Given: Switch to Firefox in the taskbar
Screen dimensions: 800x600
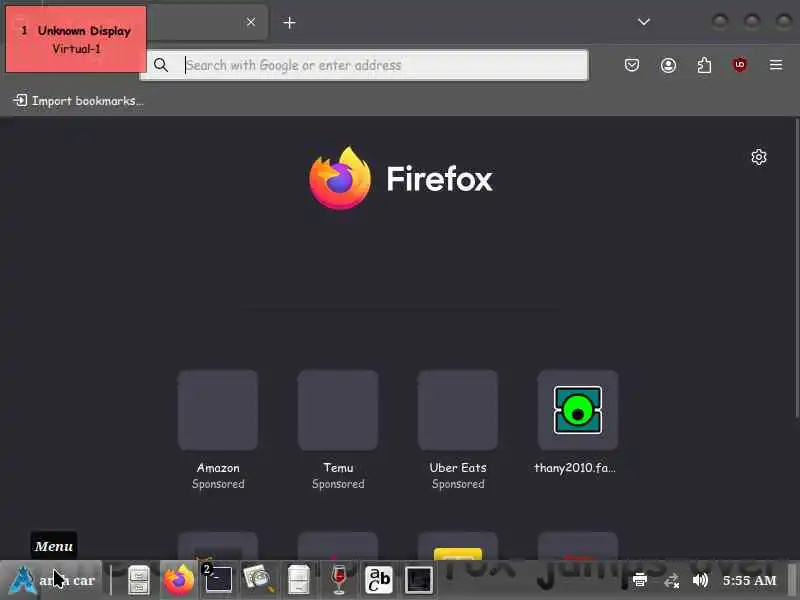Looking at the screenshot, I should click(179, 580).
